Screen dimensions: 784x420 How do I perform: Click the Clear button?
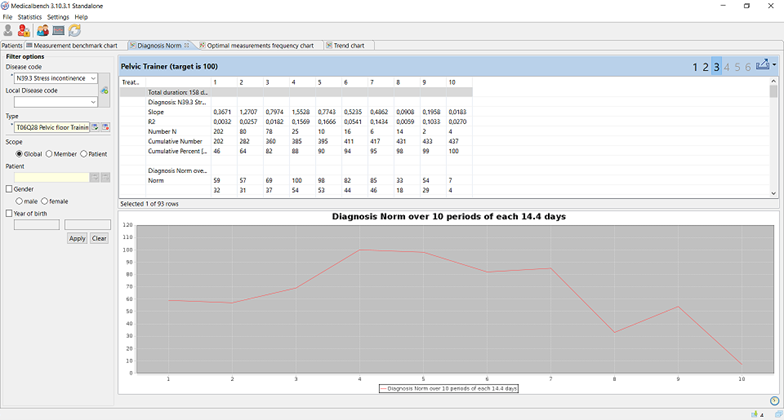pos(99,238)
